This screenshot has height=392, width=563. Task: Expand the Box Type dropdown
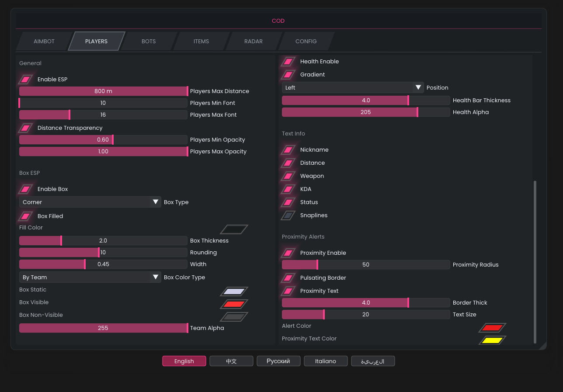(x=90, y=202)
